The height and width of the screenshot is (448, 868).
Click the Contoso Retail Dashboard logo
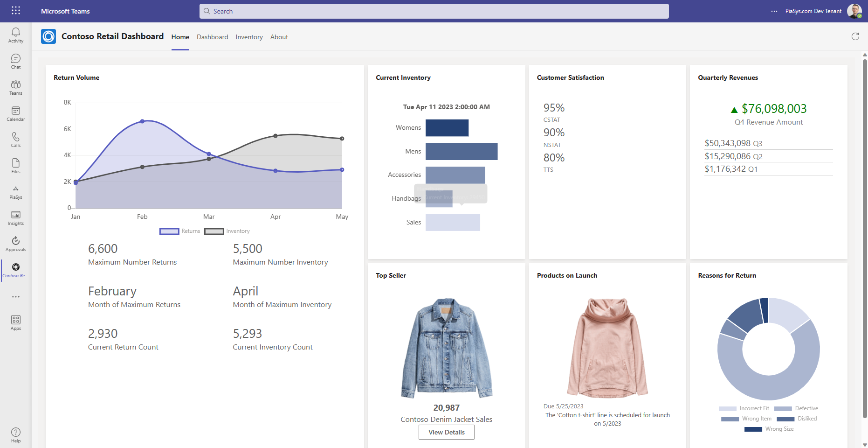point(48,36)
